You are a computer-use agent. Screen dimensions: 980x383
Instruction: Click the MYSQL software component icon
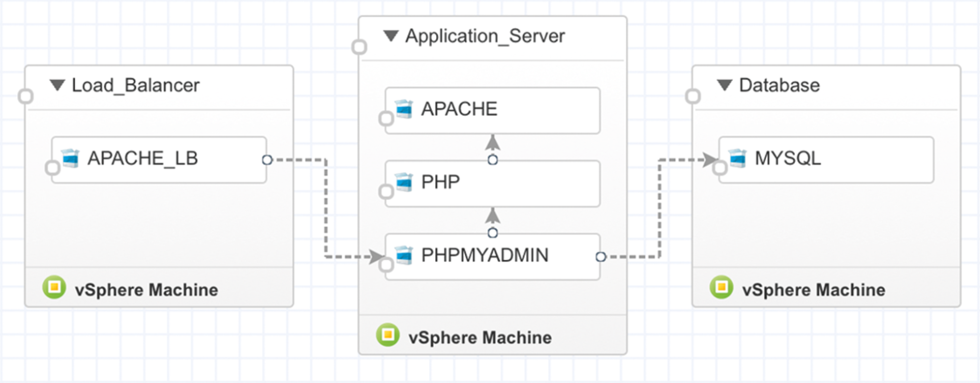pyautogui.click(x=738, y=158)
